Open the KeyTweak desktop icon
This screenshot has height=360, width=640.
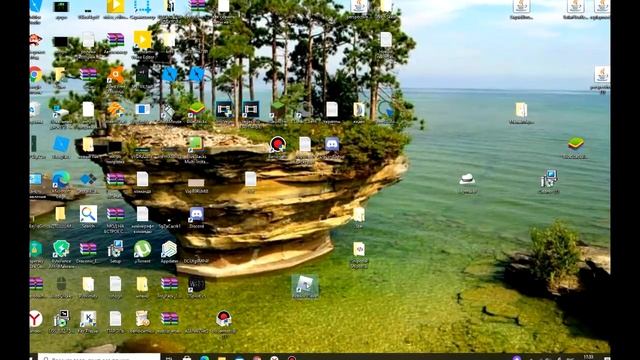click(x=88, y=319)
